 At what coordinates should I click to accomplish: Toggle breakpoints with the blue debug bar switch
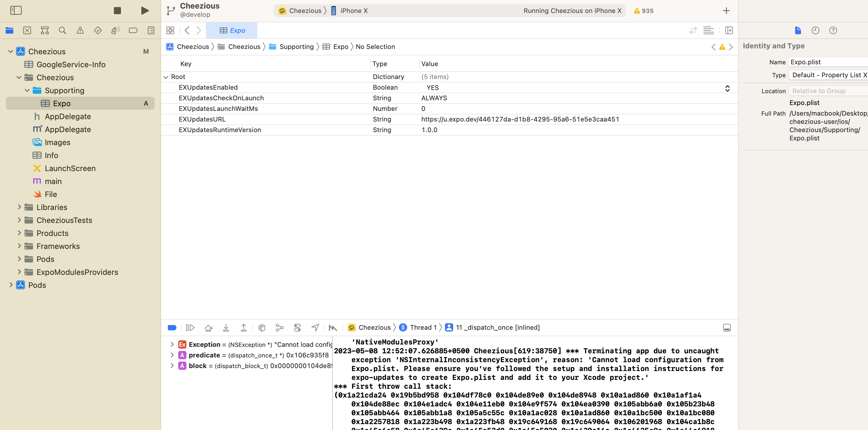click(172, 327)
